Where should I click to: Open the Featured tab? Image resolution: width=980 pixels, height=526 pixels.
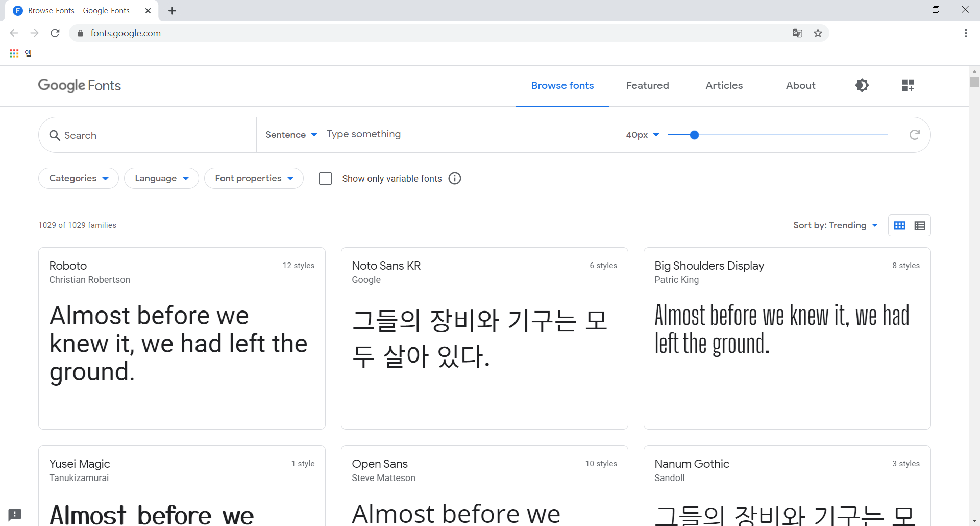(x=647, y=85)
